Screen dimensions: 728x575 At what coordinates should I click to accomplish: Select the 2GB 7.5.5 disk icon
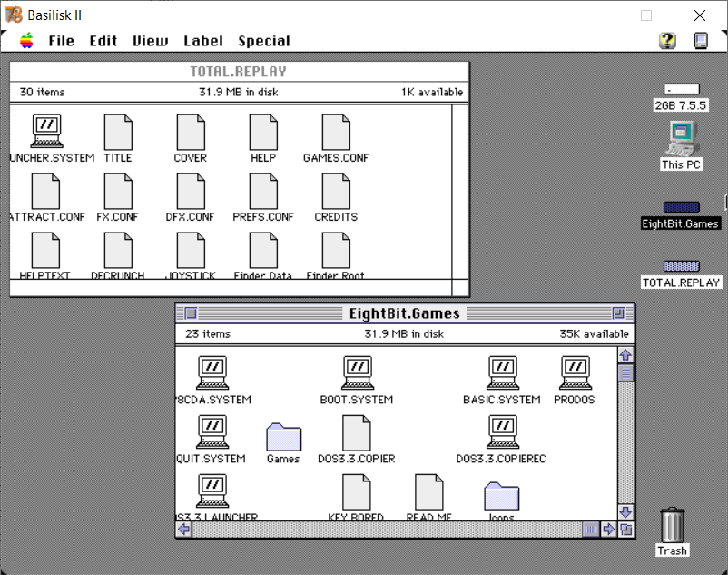[681, 89]
